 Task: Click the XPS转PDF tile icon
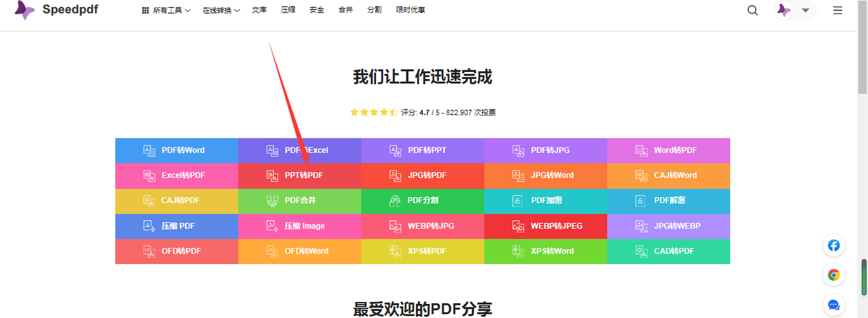(395, 251)
